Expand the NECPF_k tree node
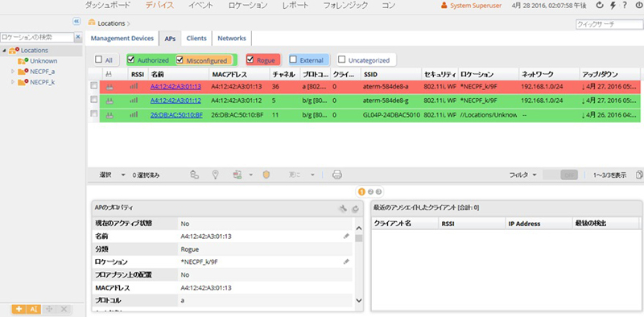Image resolution: width=644 pixels, height=317 pixels. [x=13, y=82]
